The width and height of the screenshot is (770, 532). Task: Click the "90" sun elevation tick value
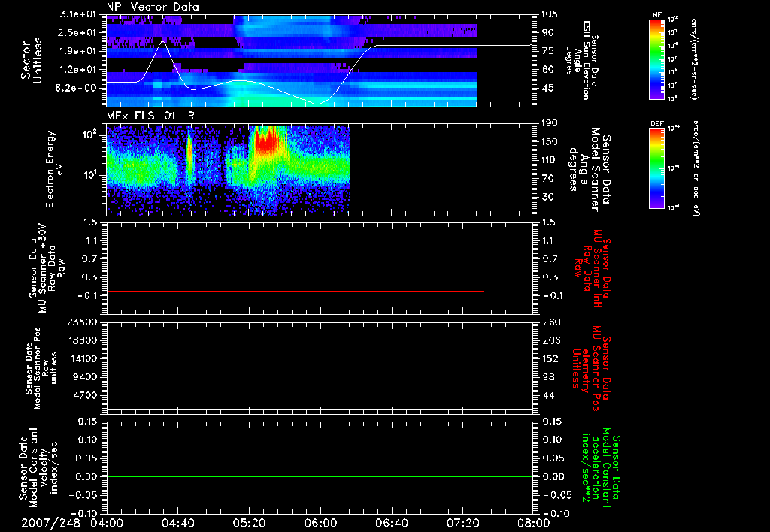[547, 32]
